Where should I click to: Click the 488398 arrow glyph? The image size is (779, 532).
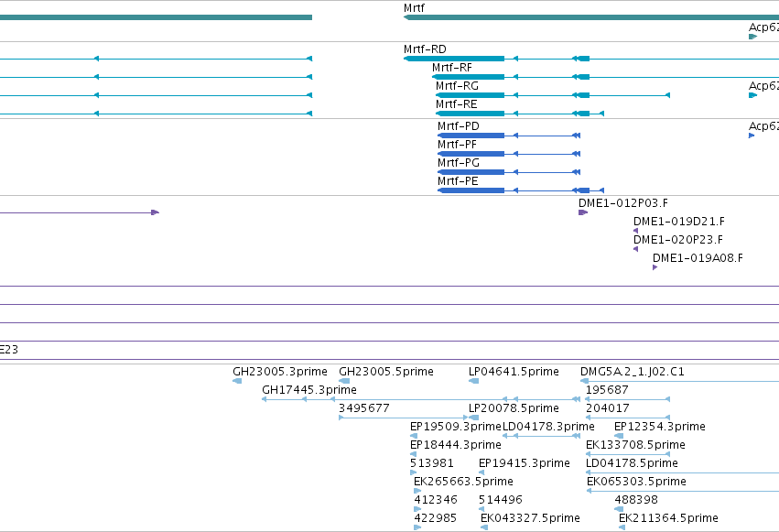point(619,509)
